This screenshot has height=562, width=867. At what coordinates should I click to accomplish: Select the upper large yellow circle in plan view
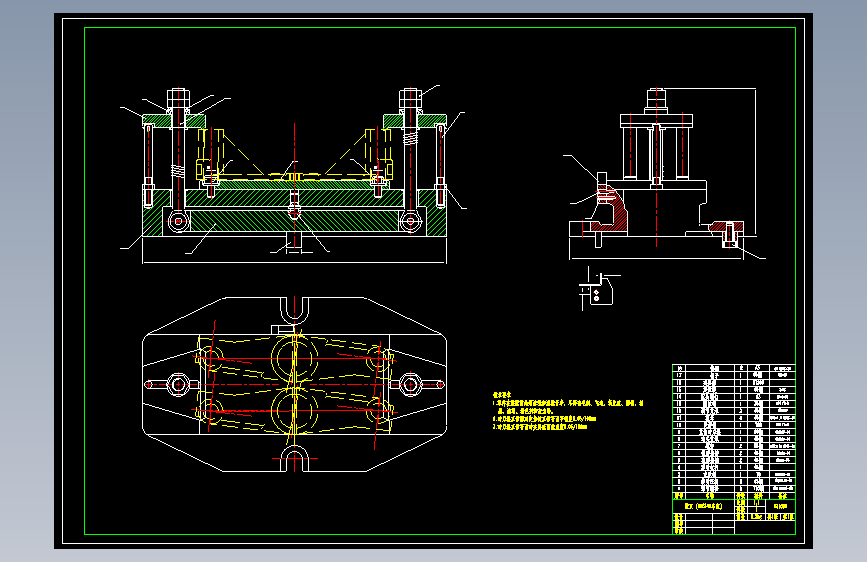point(294,358)
